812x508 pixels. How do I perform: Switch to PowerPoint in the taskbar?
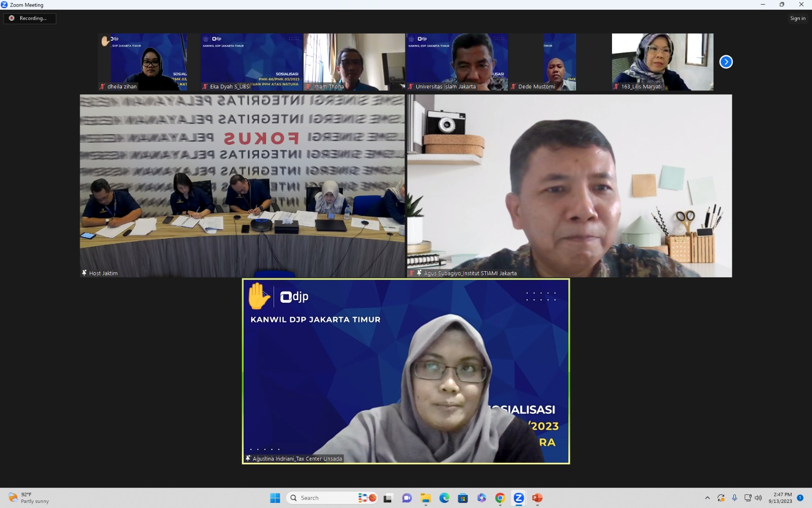coord(537,498)
